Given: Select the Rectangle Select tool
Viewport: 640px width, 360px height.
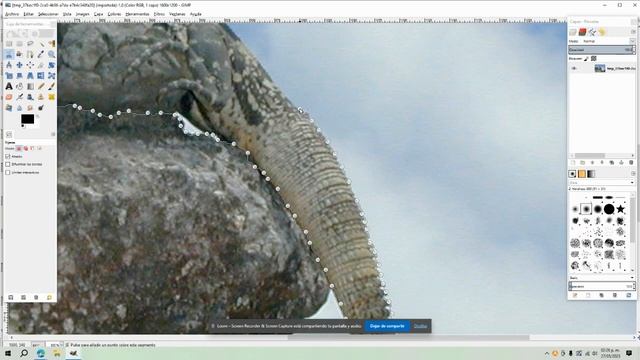Looking at the screenshot, I should 9,44.
